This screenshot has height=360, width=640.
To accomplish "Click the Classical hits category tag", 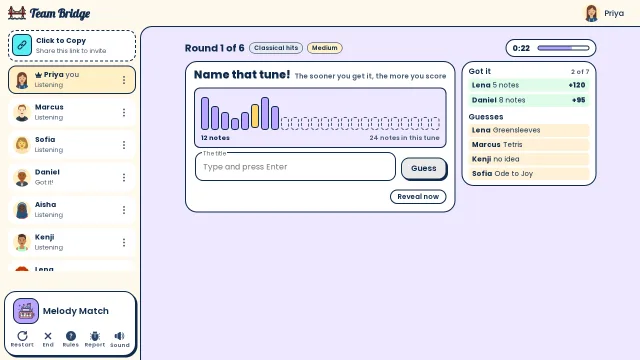I will 276,48.
